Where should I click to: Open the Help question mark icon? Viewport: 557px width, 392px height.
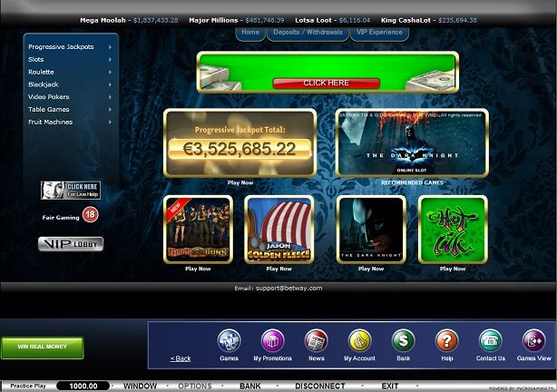coord(447,340)
